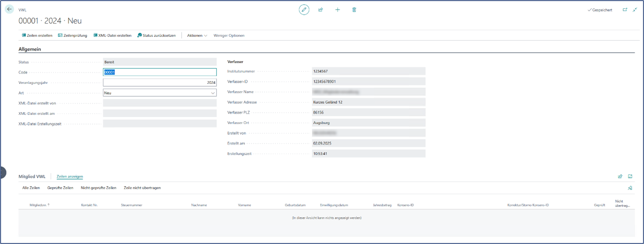Expand the Mitglied VWL list icon
The height and width of the screenshot is (244, 644).
[630, 176]
